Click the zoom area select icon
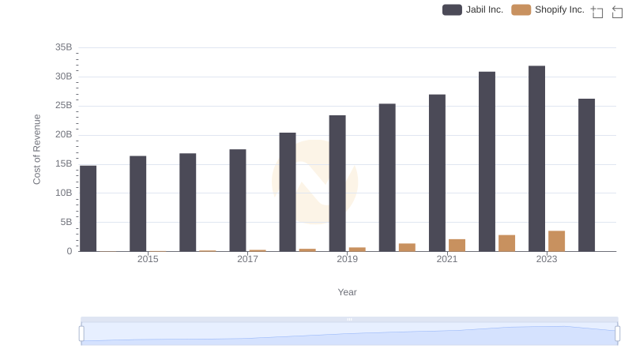This screenshot has width=632, height=364. click(x=597, y=12)
